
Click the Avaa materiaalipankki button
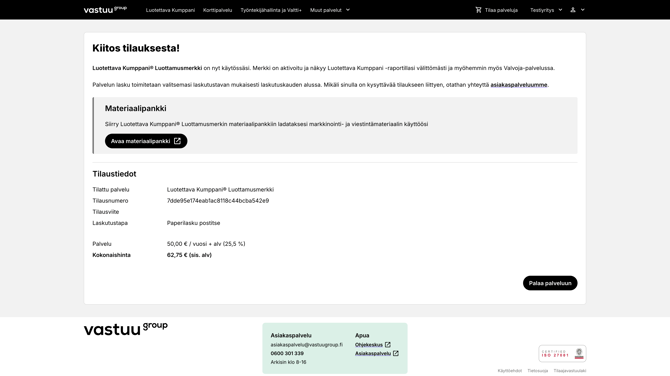coord(146,141)
